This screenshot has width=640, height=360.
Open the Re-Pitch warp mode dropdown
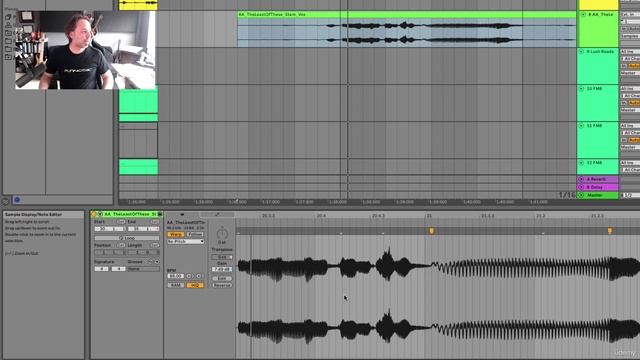point(186,241)
